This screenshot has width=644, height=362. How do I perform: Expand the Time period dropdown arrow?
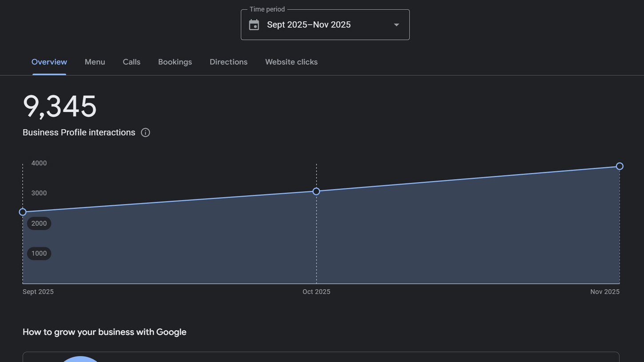(x=397, y=25)
